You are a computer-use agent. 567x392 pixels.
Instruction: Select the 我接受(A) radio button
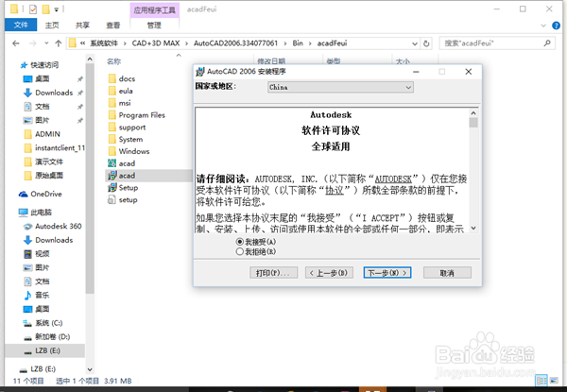coord(239,242)
